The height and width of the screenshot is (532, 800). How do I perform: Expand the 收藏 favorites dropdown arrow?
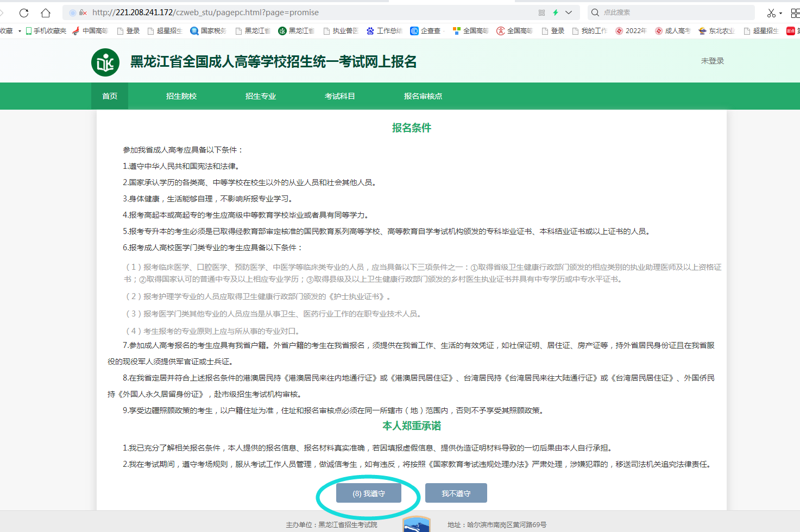pos(20,31)
